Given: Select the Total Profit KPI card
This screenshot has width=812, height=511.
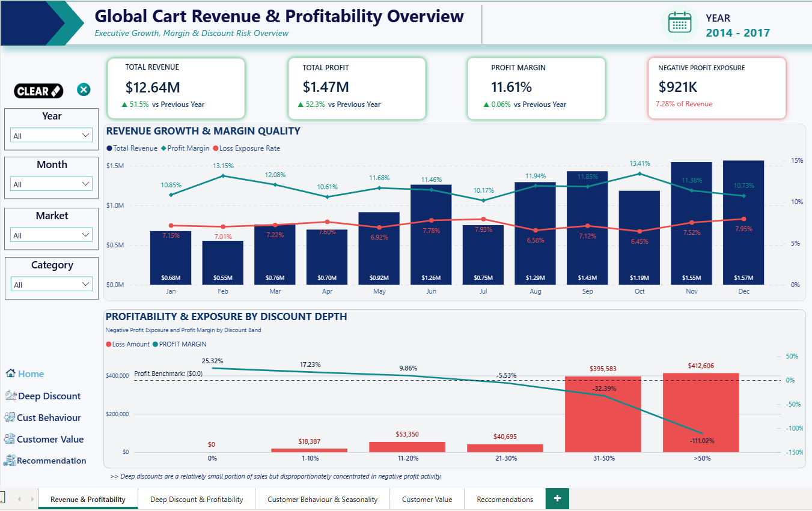Looking at the screenshot, I should 356,88.
